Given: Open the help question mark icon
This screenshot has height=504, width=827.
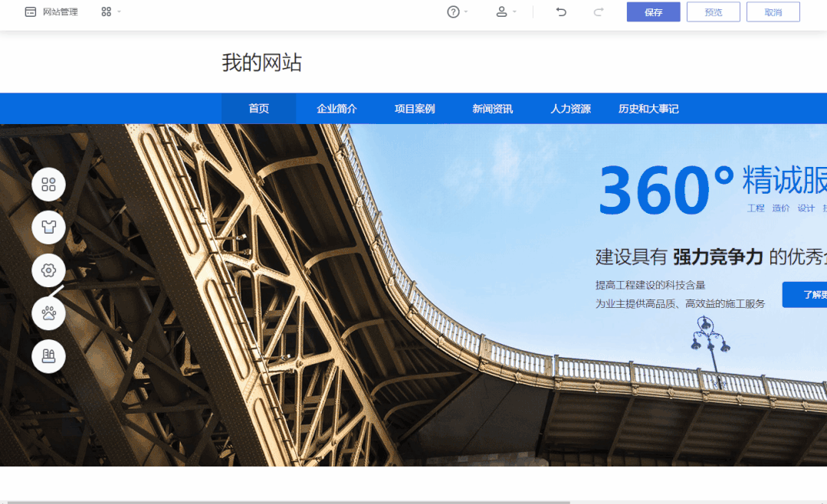Looking at the screenshot, I should coord(452,11).
